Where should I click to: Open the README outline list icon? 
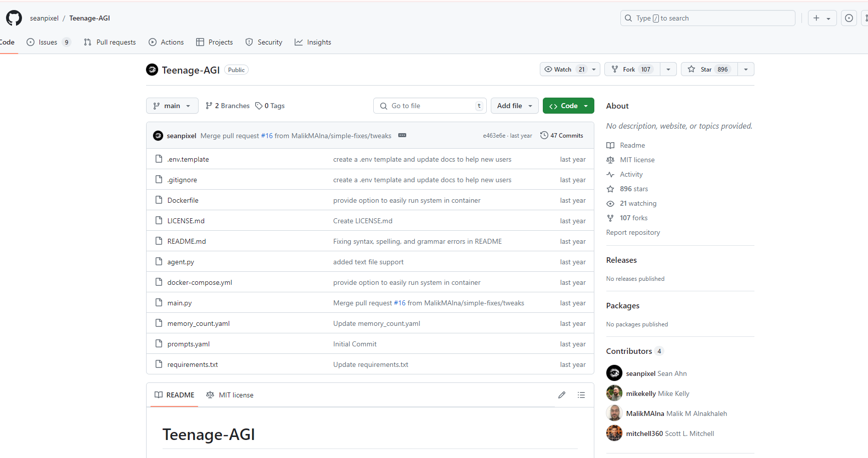click(x=581, y=394)
